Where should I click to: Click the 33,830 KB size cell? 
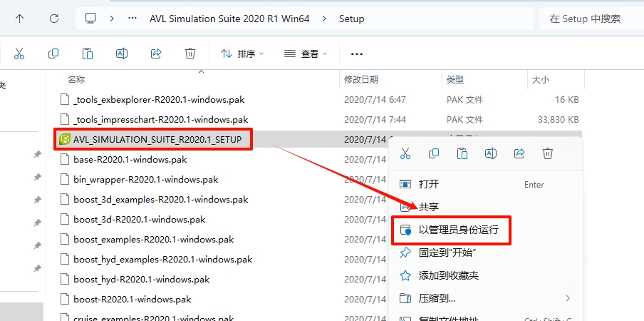(x=559, y=120)
